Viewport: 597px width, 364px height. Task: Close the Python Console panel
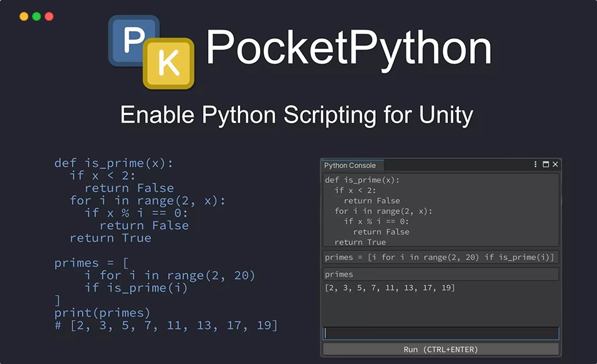[x=554, y=164]
